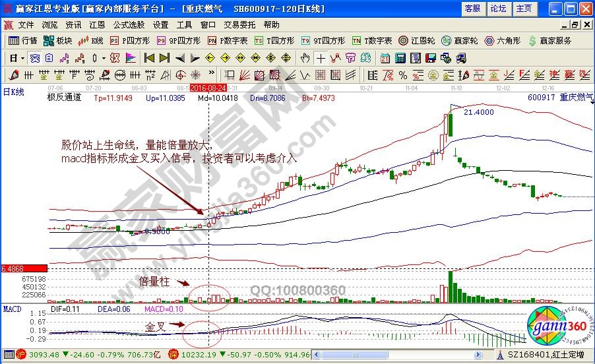Viewport: 595px width, 364px height.
Task: Open the 赢家轮 wheel tool
Action: click(461, 40)
